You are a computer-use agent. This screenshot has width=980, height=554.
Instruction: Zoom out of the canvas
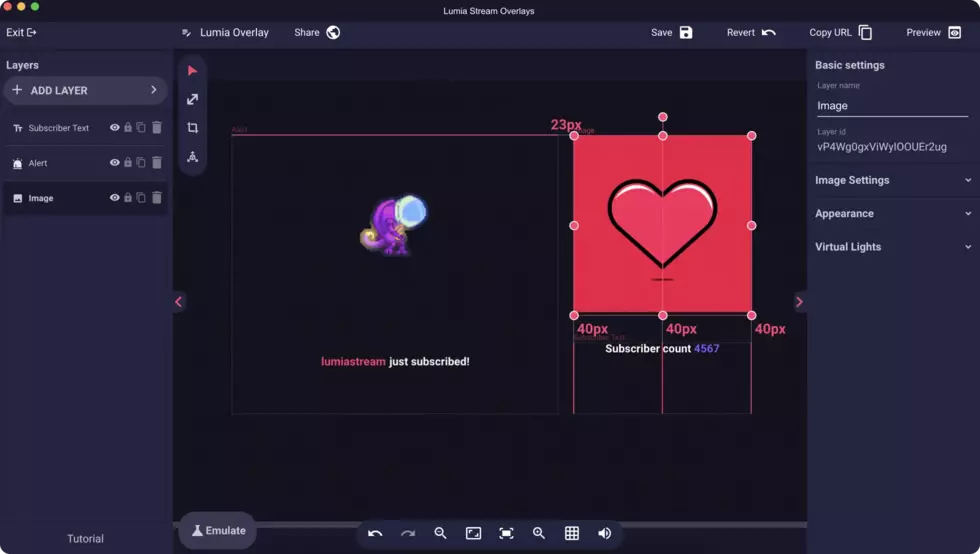tap(441, 533)
